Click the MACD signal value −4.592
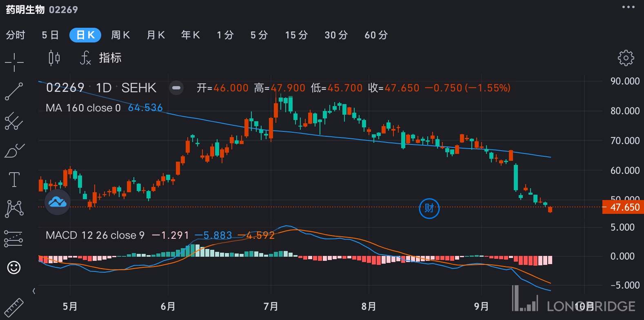Image resolution: width=644 pixels, height=320 pixels. [256, 235]
